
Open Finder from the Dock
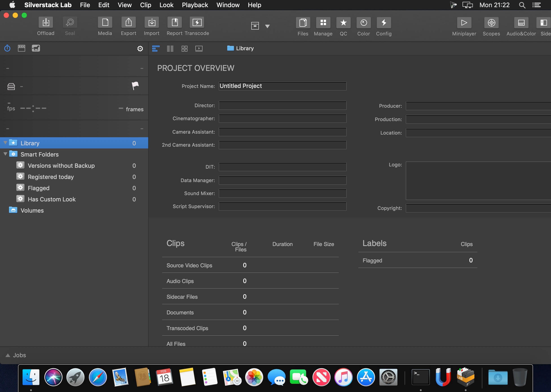pos(31,377)
